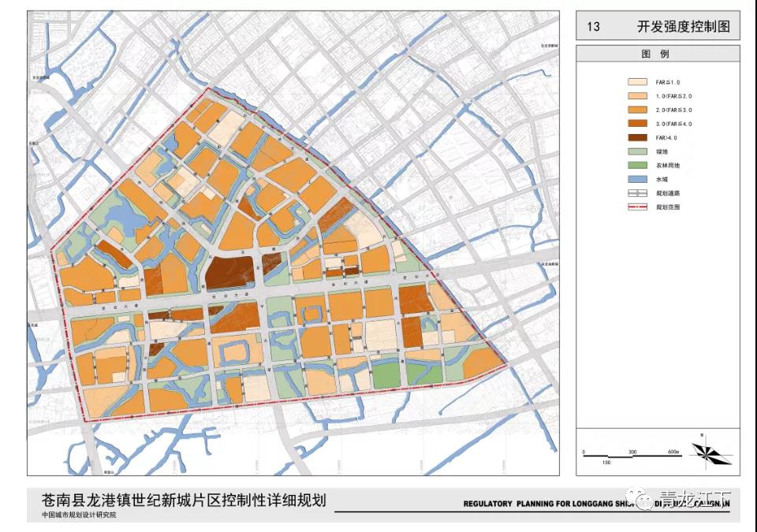757x532 pixels.
Task: Pick the 2.0<FAR≤3.0 orange swatch
Action: pyautogui.click(x=636, y=110)
